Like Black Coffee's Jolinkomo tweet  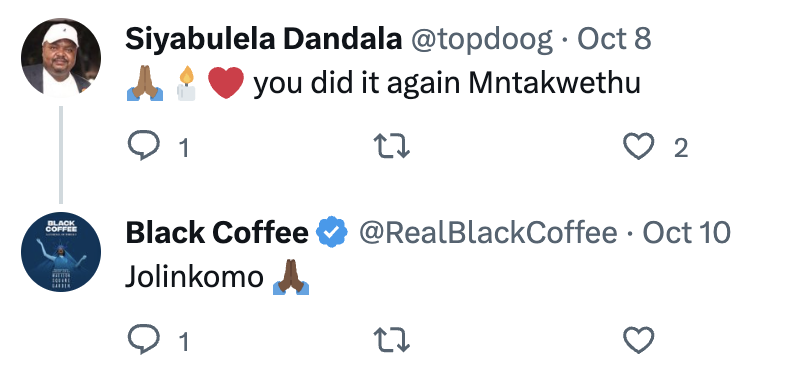[638, 340]
